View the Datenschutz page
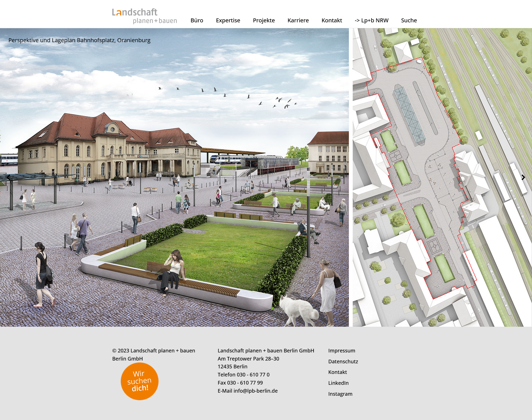The image size is (532, 420). 343,361
